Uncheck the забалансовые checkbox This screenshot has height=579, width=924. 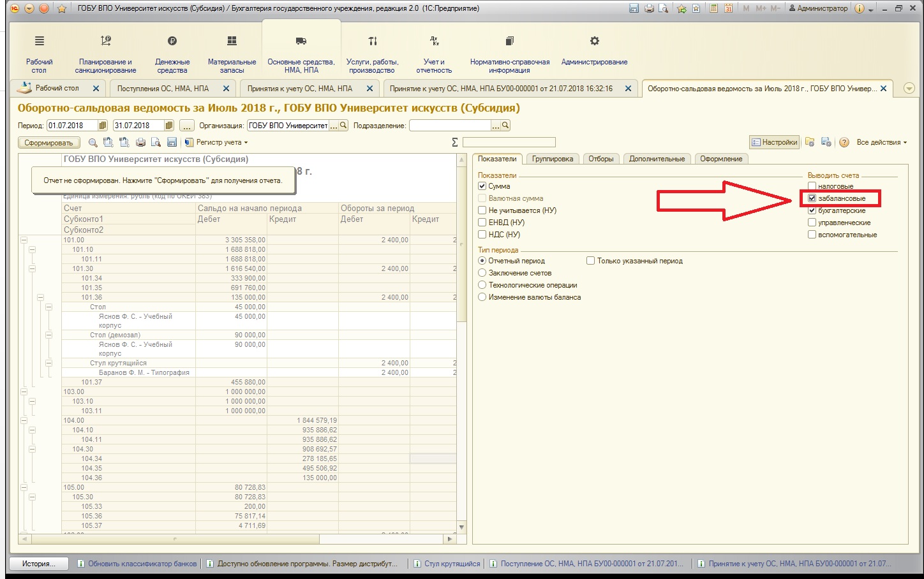[x=812, y=198]
